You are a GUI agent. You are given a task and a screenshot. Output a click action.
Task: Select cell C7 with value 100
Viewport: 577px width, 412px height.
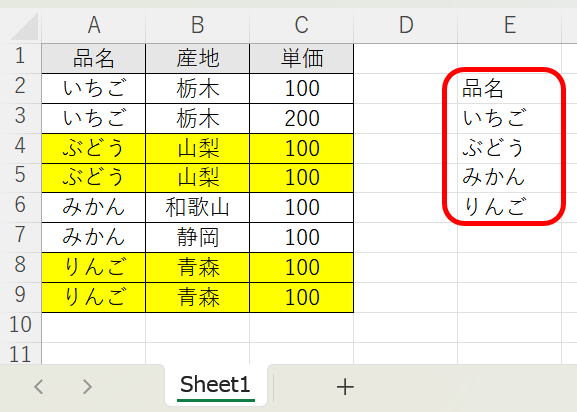pos(301,237)
